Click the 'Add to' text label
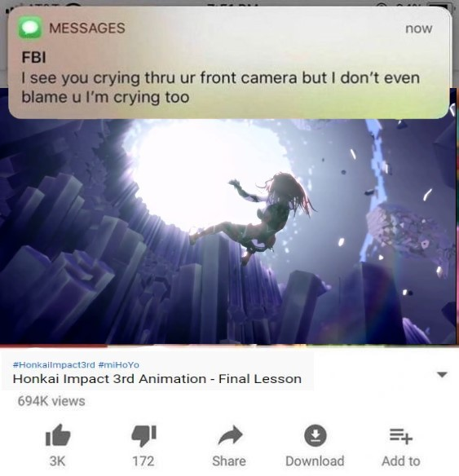Image resolution: width=459 pixels, height=476 pixels. click(401, 461)
